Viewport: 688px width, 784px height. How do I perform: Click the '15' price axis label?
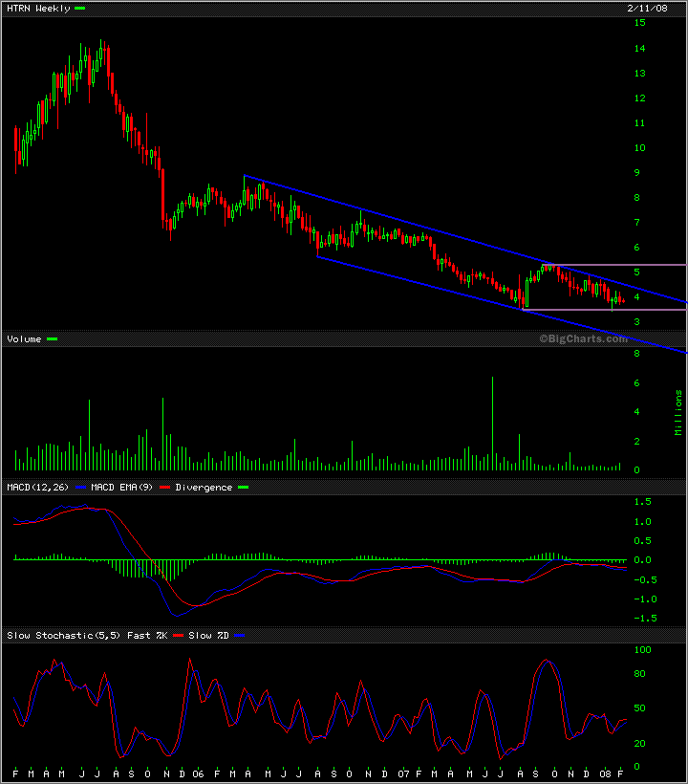pyautogui.click(x=639, y=23)
